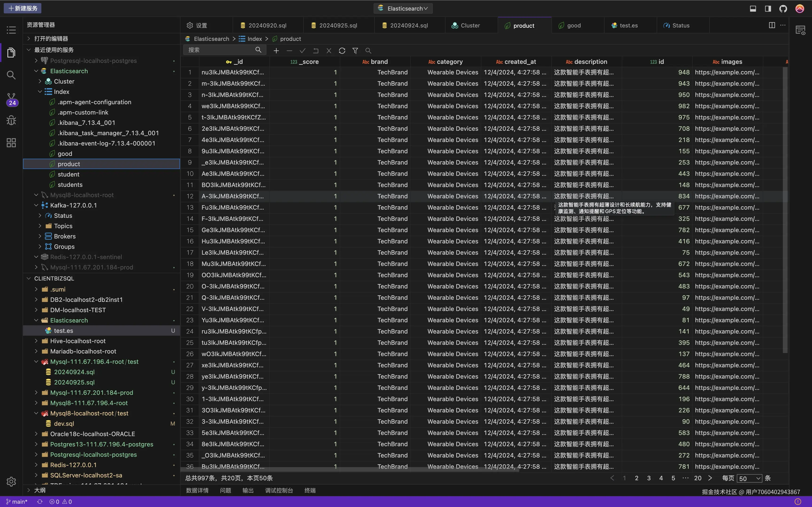Open the per-page 50 dropdown
The image size is (812, 507).
pyautogui.click(x=749, y=479)
